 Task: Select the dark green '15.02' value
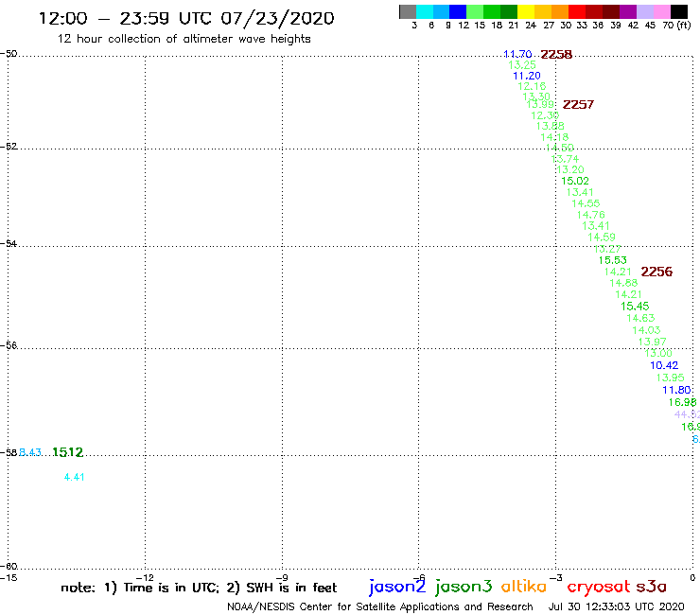(x=575, y=181)
